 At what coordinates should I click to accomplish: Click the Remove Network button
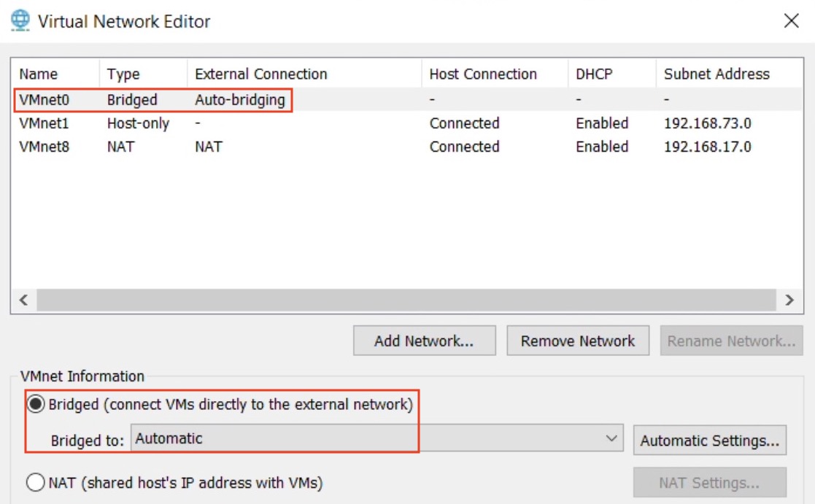(577, 341)
